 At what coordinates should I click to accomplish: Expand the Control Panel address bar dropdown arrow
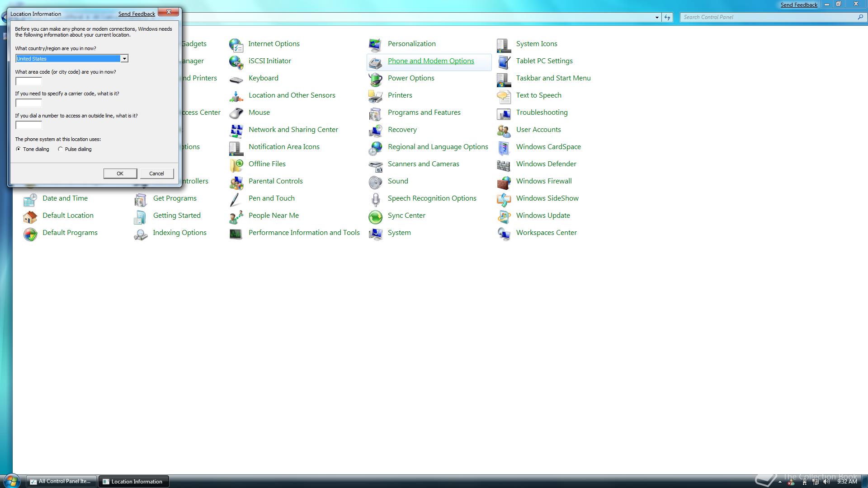657,17
